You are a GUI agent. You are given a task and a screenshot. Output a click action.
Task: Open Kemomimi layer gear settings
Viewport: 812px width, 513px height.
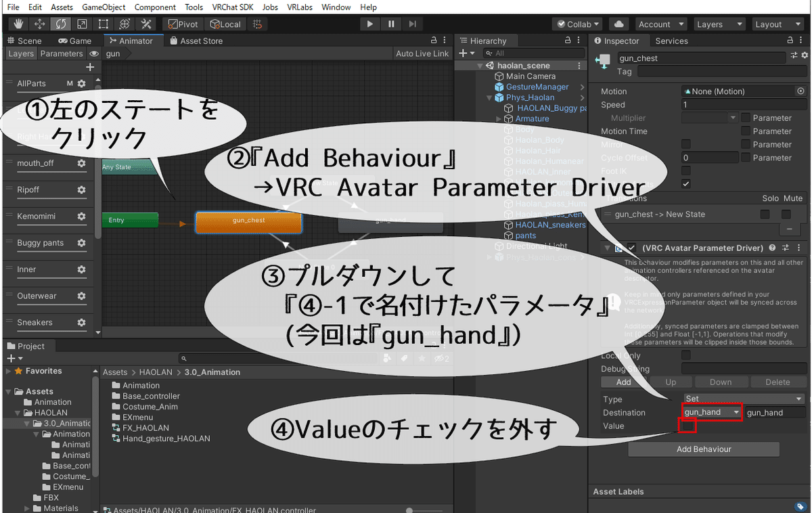click(81, 217)
